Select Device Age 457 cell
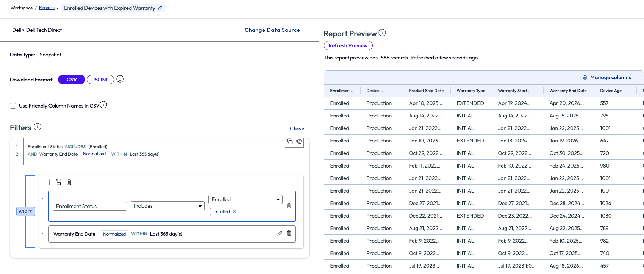Viewport: 644px width, 274px height. point(605,266)
